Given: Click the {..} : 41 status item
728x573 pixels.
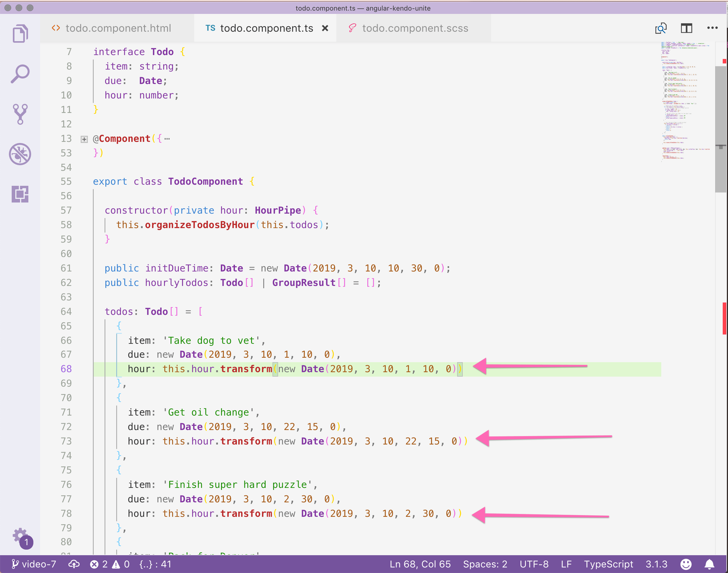Looking at the screenshot, I should click(x=155, y=564).
